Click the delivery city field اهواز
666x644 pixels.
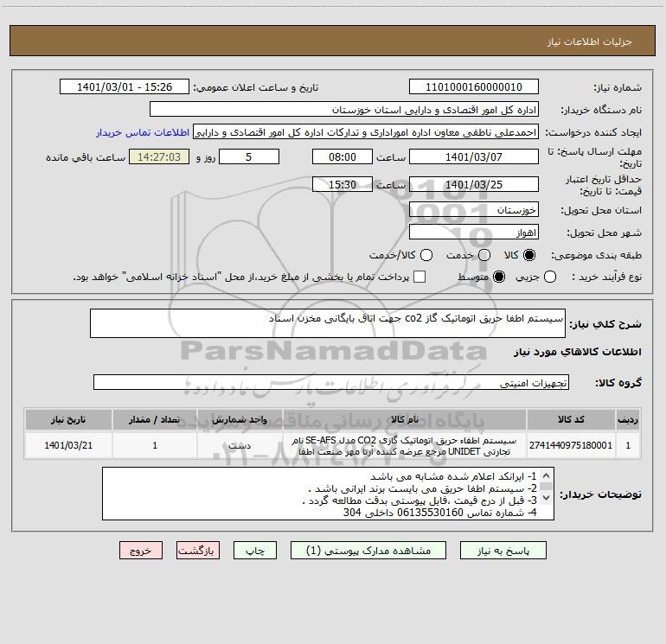[474, 233]
